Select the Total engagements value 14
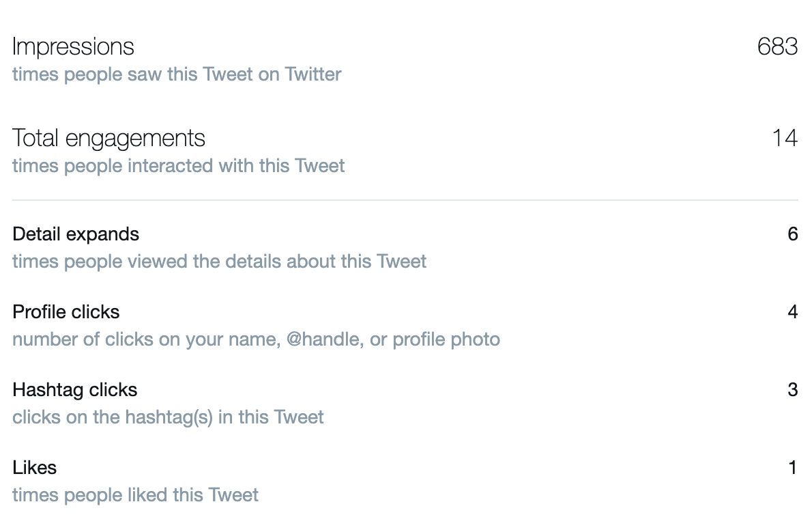This screenshot has width=812, height=530. [785, 139]
